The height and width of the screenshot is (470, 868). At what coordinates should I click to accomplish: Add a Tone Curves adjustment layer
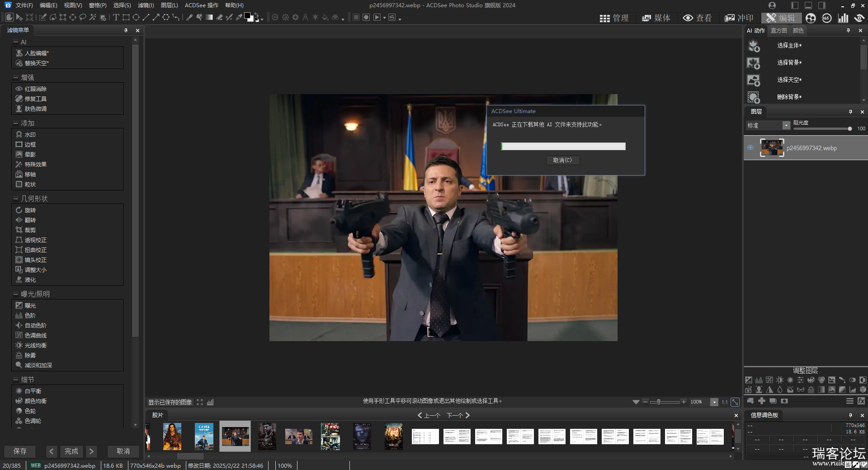point(769,380)
